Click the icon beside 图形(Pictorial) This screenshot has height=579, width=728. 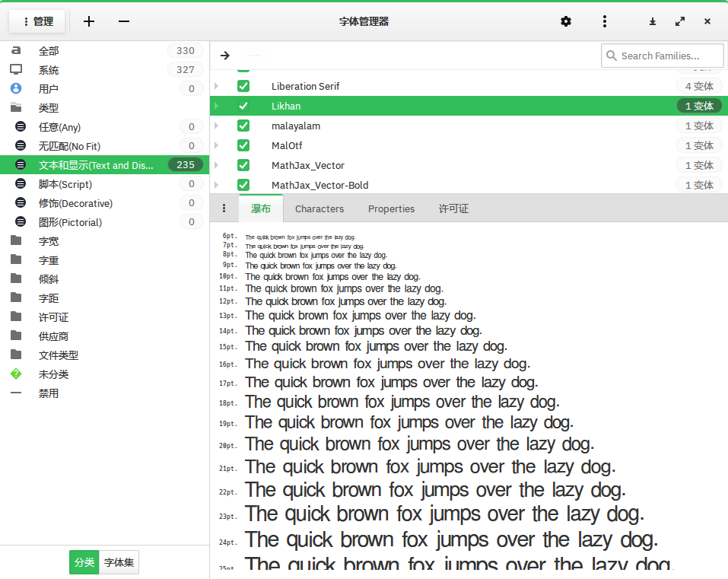tap(21, 221)
